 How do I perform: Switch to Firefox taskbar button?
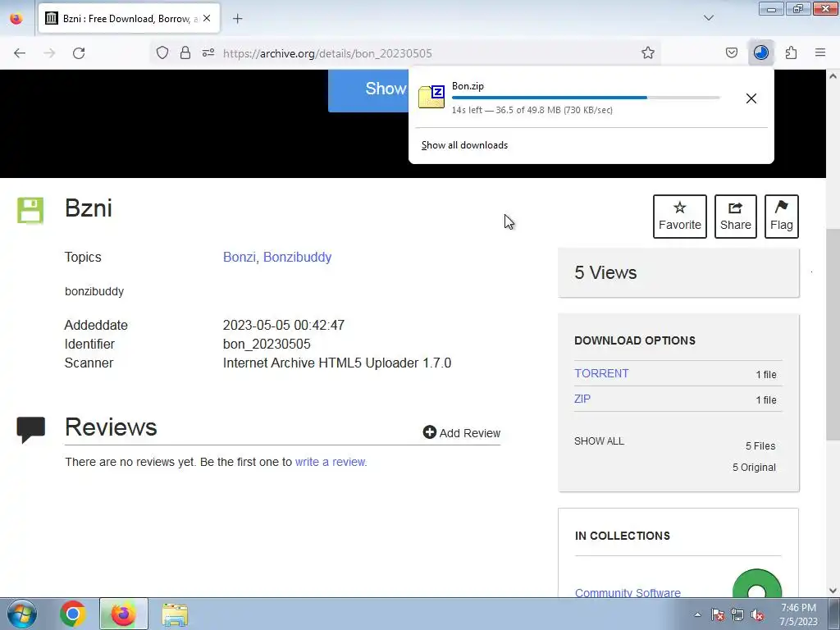[x=123, y=614]
